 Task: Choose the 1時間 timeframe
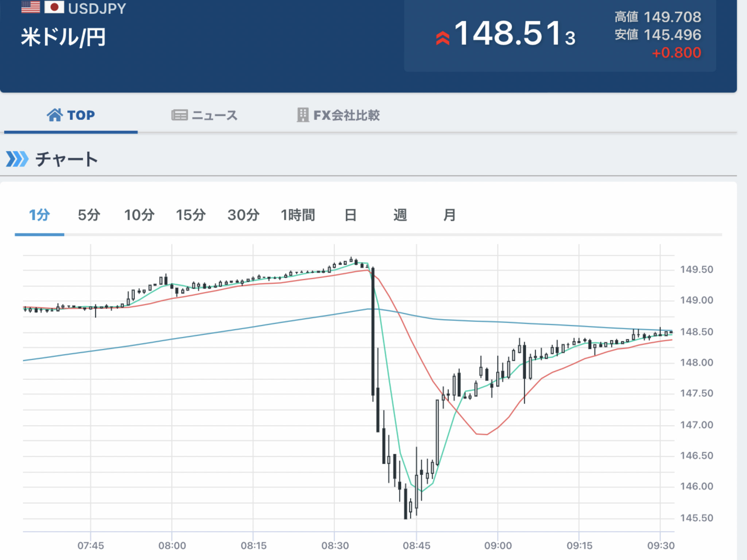point(298,215)
